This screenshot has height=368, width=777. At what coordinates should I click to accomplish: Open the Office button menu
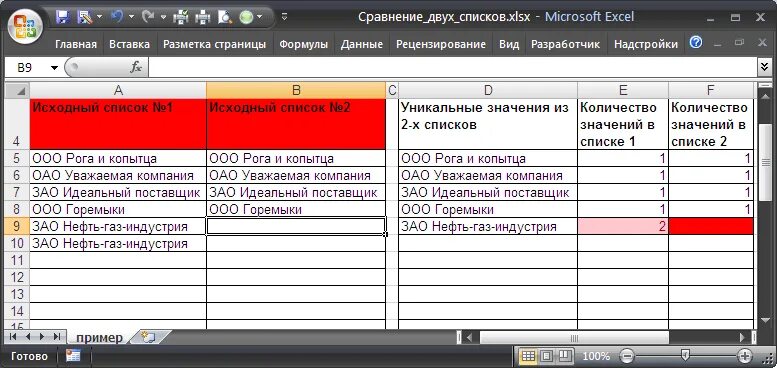(24, 26)
